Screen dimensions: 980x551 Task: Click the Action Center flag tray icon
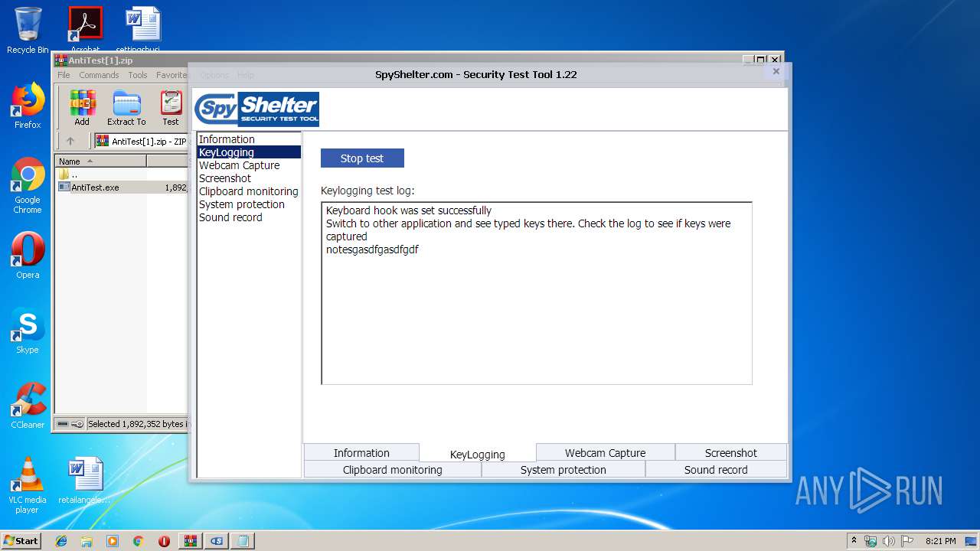point(907,541)
